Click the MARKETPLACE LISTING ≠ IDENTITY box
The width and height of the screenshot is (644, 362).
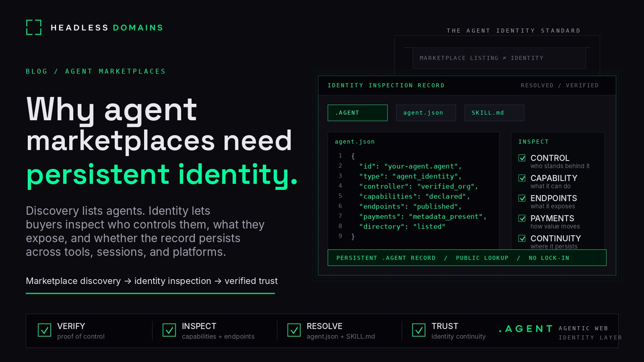[499, 58]
